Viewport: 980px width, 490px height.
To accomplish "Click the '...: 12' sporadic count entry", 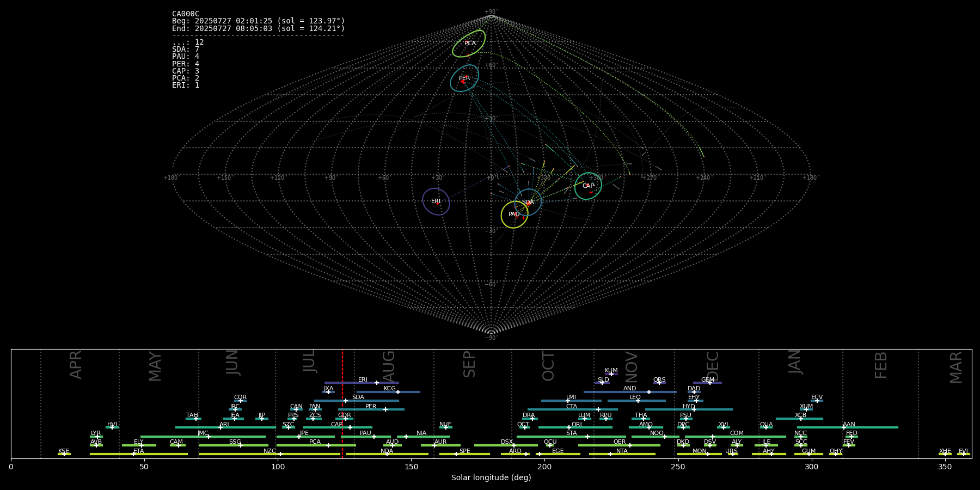I will (x=188, y=42).
